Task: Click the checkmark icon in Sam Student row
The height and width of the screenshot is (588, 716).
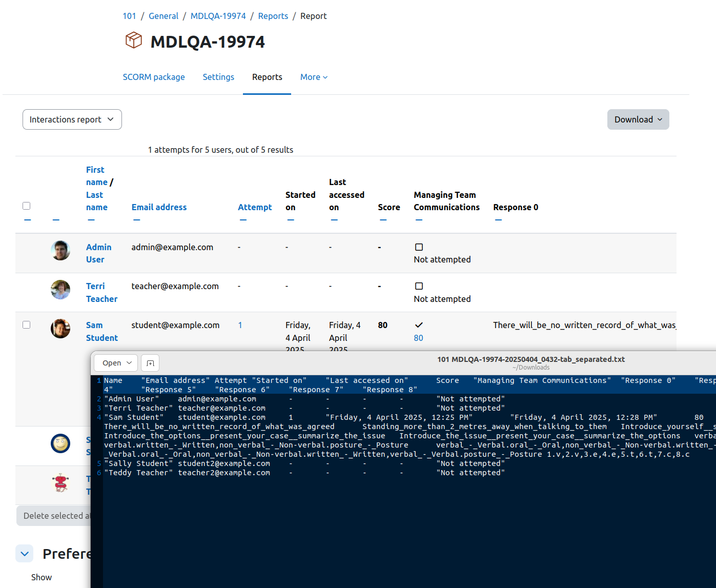Action: pyautogui.click(x=419, y=325)
